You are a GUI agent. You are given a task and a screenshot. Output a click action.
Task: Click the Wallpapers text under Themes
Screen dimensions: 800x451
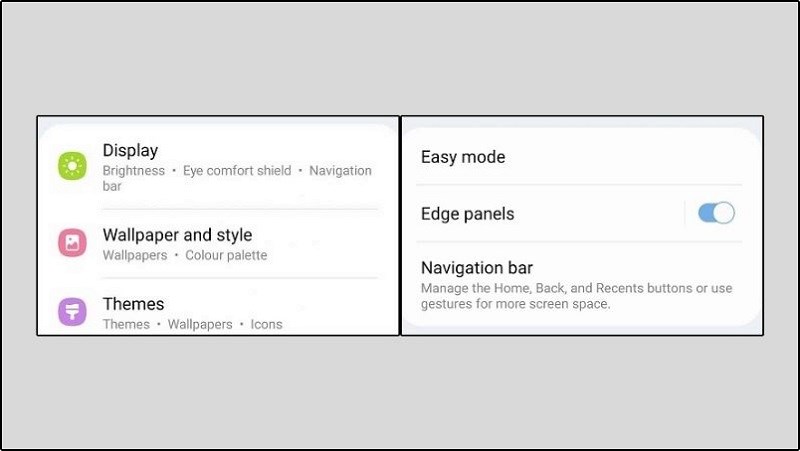[200, 324]
